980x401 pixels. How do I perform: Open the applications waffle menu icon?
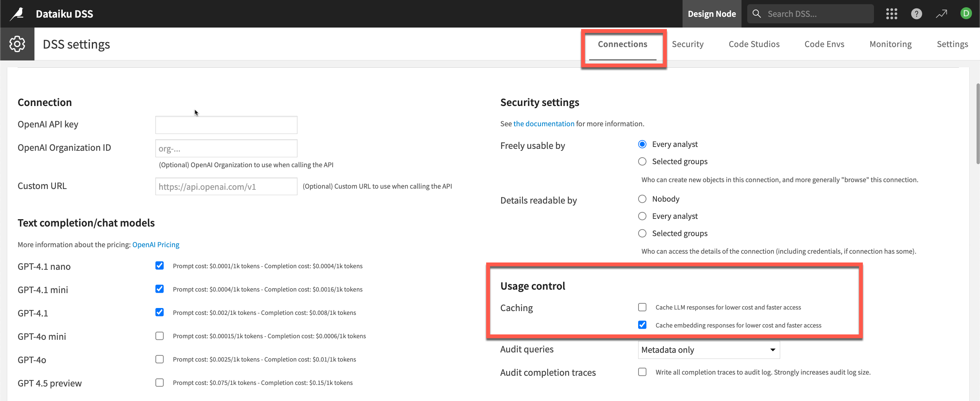(892, 13)
